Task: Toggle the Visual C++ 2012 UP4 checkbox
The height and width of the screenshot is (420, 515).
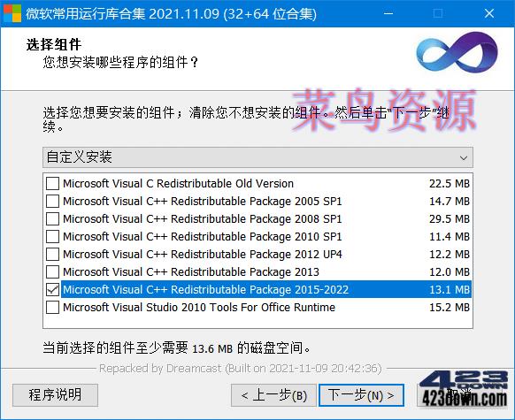Action: click(52, 255)
